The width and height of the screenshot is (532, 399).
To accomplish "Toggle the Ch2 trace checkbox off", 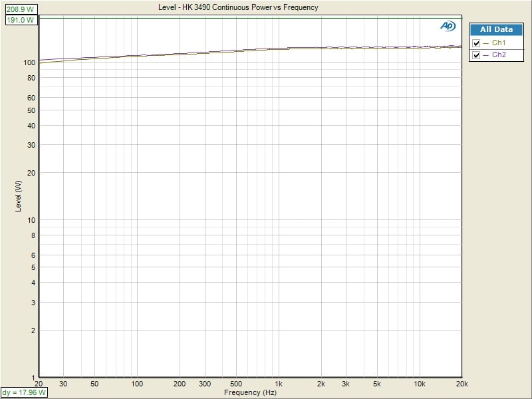I will click(475, 55).
